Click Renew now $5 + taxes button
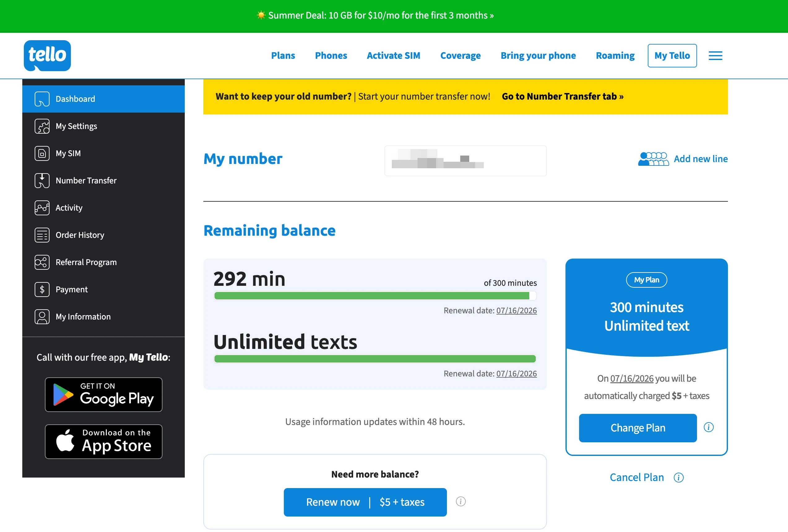Image resolution: width=788 pixels, height=532 pixels. coord(365,502)
